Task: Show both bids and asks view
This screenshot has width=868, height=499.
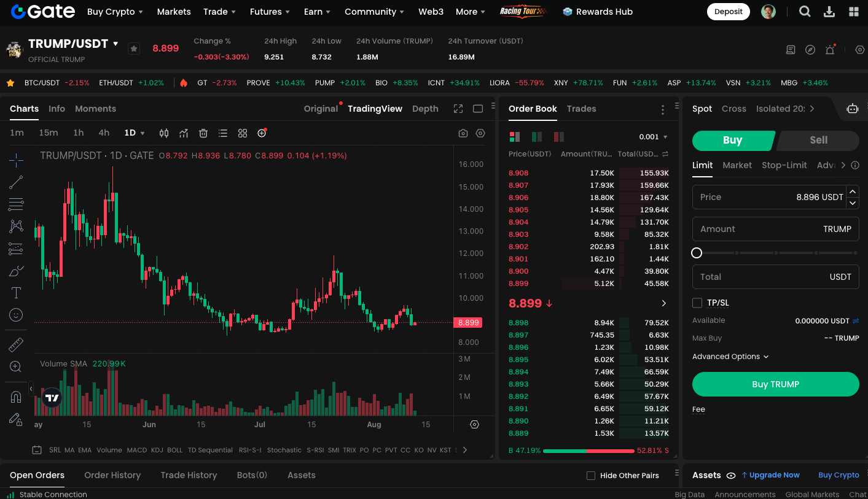Action: pos(515,137)
